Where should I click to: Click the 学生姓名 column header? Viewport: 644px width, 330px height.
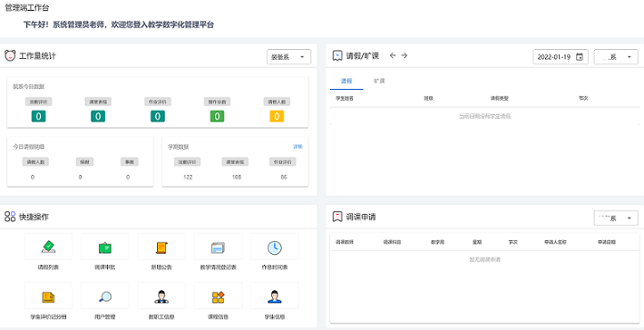pos(345,99)
